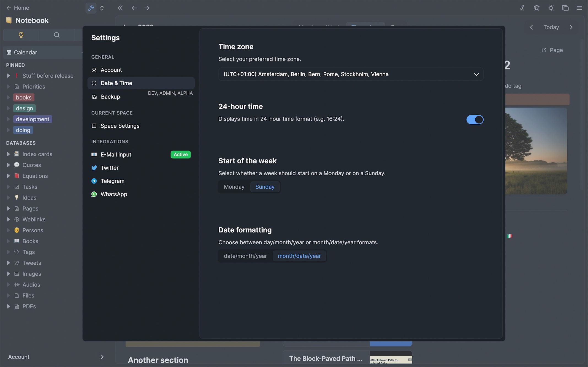This screenshot has width=588, height=367.
Task: Click the back navigation arrow
Action: coord(134,8)
